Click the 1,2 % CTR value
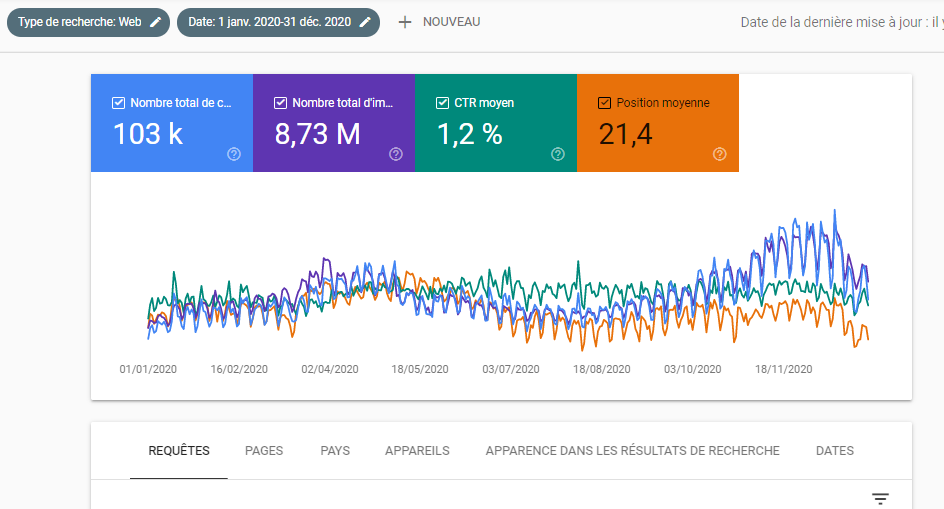The image size is (944, 509). pyautogui.click(x=470, y=134)
